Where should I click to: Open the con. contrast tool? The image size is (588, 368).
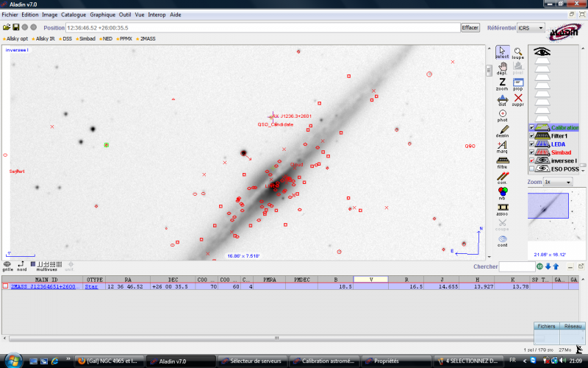[x=502, y=178]
